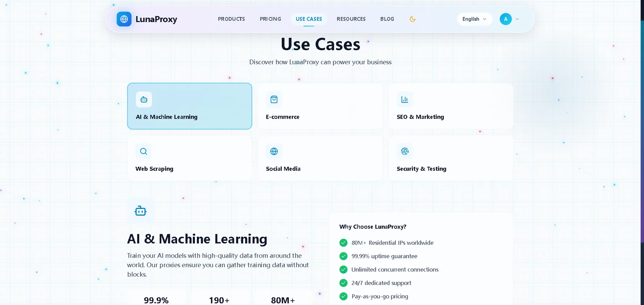Viewport: 644px width, 305px height.
Task: Click the robot icon in the AI & Machine Learning card
Action: click(144, 99)
